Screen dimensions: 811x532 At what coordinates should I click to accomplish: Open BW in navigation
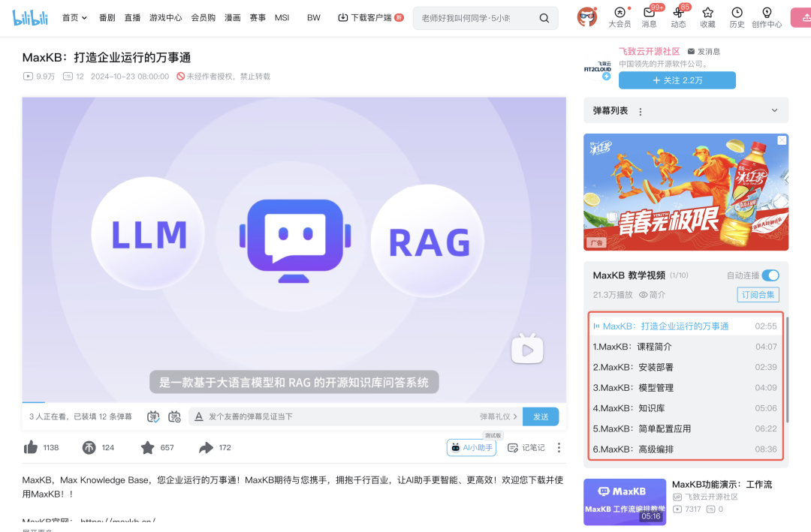coord(313,17)
